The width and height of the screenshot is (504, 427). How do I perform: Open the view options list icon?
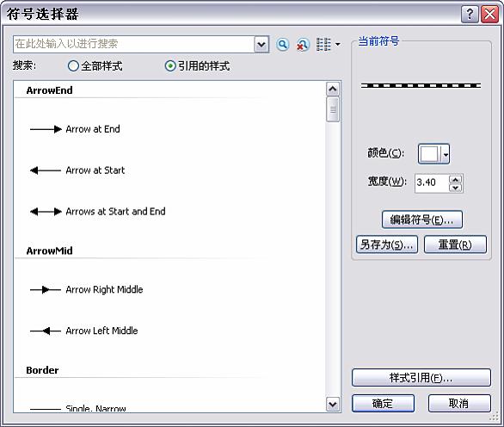point(323,45)
